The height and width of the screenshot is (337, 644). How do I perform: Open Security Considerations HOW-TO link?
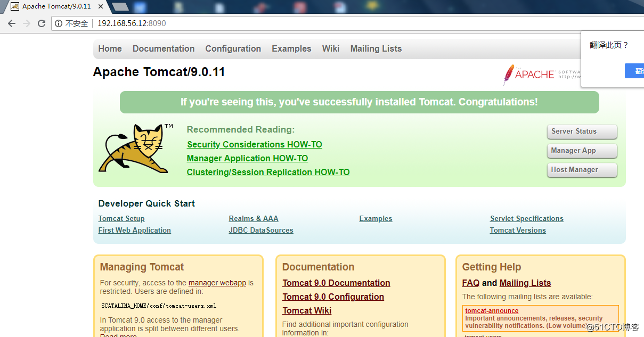pyautogui.click(x=255, y=145)
